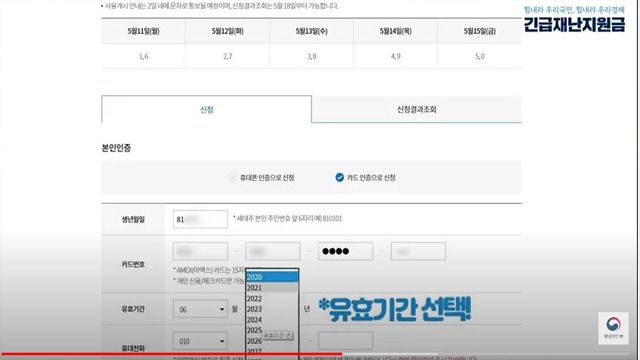
Task: Choose 2024 in the year list
Action: tap(272, 320)
